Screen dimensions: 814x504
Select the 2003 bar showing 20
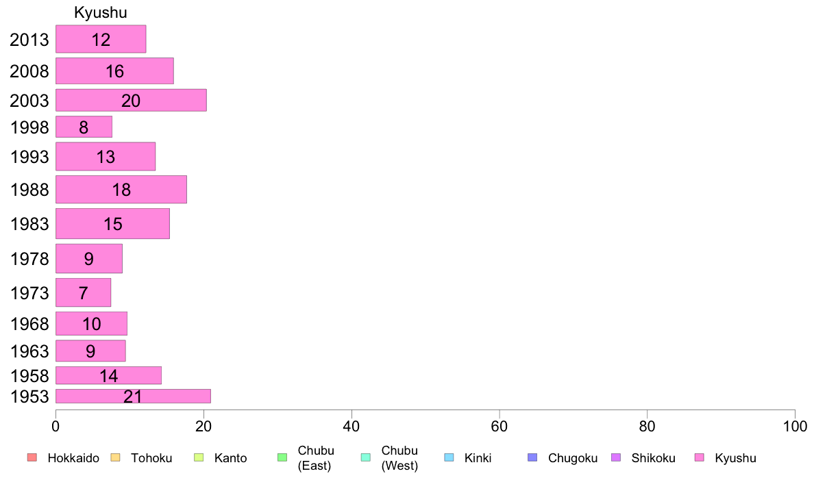point(132,100)
